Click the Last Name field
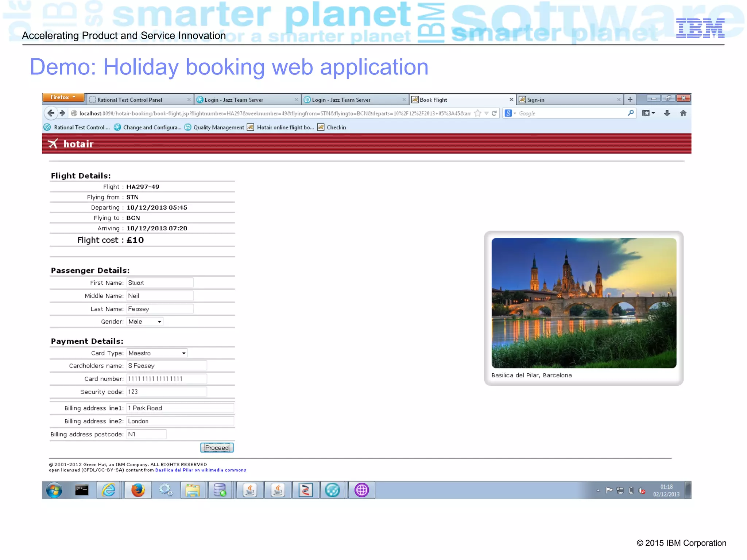 coord(160,309)
